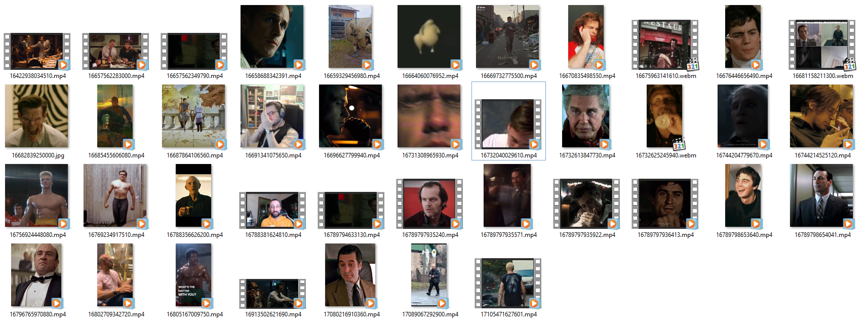Screen dimensions: 868x324
Task: Click the 16657562349790.mp4 filename label
Action: (195, 76)
